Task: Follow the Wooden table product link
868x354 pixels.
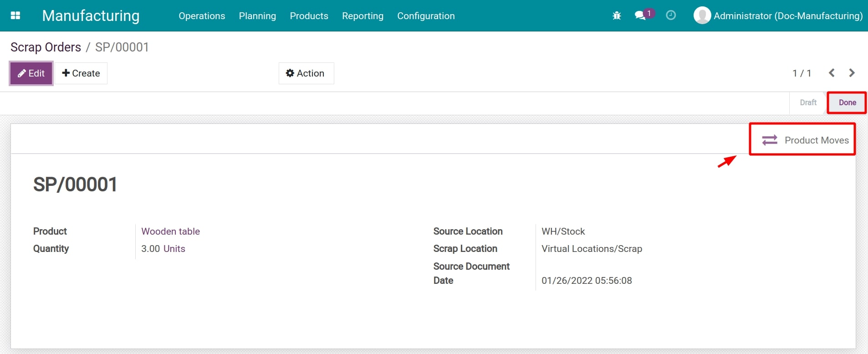Action: (x=170, y=231)
